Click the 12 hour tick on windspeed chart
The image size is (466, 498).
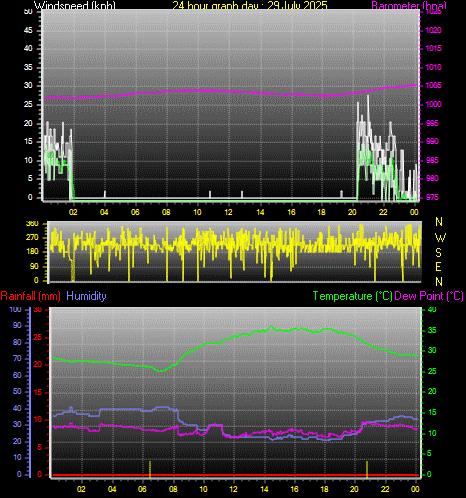(228, 212)
